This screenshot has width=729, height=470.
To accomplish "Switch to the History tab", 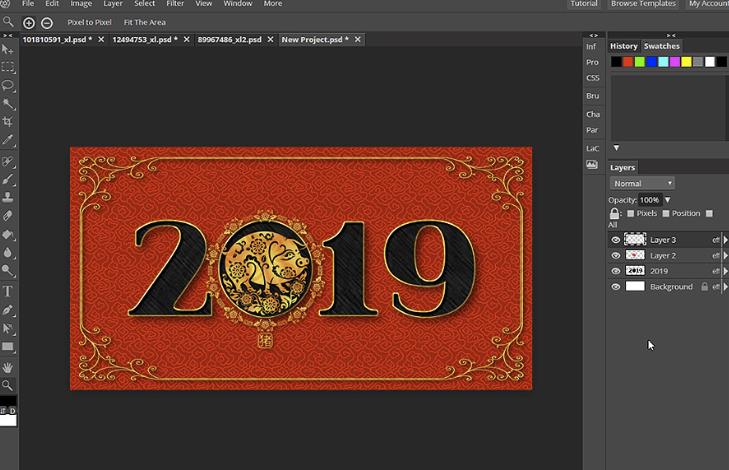I will tap(623, 46).
